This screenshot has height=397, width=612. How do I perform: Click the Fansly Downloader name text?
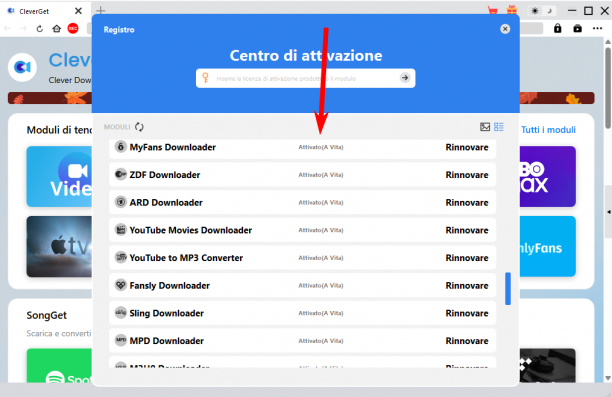click(x=169, y=286)
